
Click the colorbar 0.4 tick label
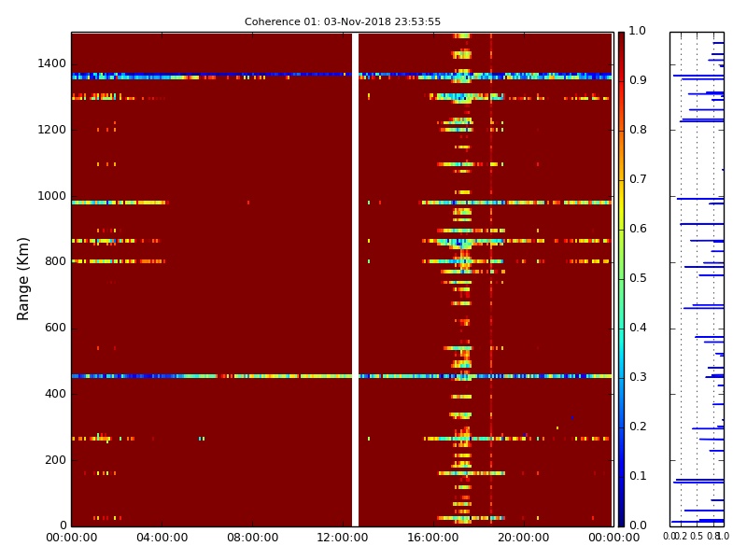coord(638,328)
